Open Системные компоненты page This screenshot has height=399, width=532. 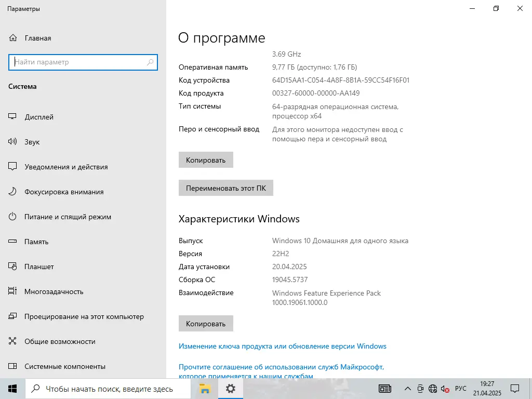[x=83, y=366]
